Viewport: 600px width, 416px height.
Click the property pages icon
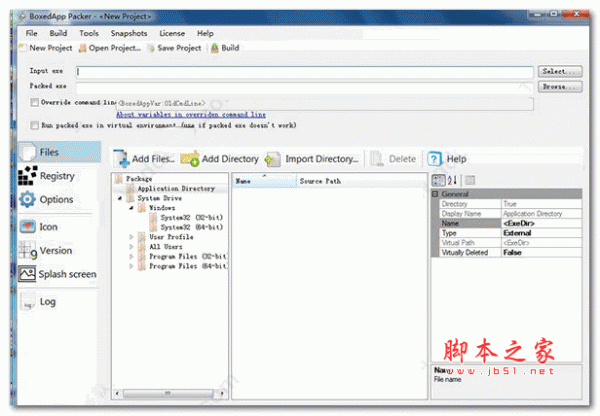click(x=470, y=180)
